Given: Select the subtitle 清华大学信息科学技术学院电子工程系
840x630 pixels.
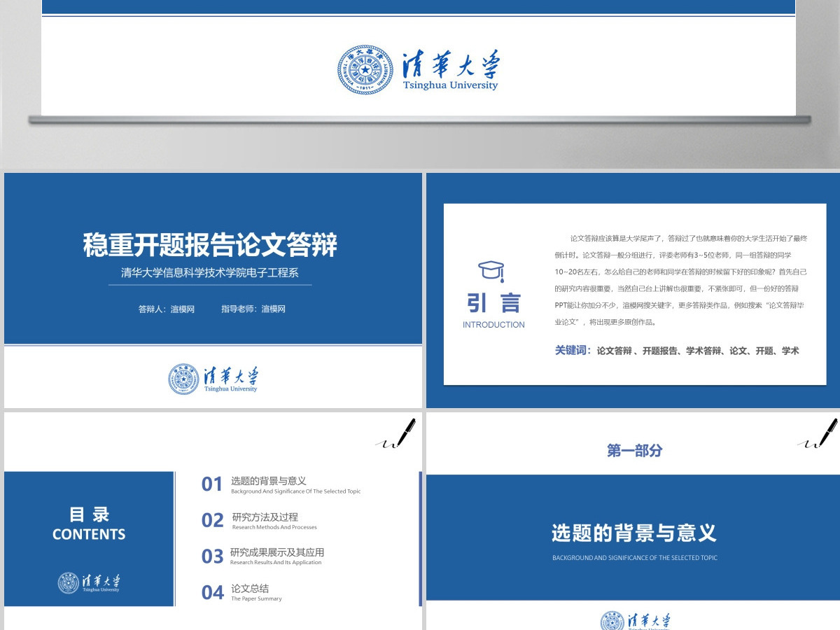Looking at the screenshot, I should 210,273.
